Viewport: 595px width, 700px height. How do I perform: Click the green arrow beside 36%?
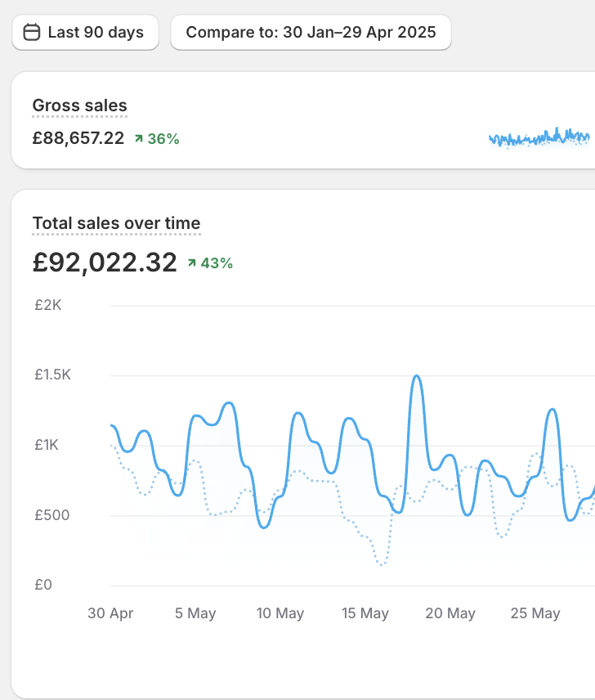click(139, 139)
